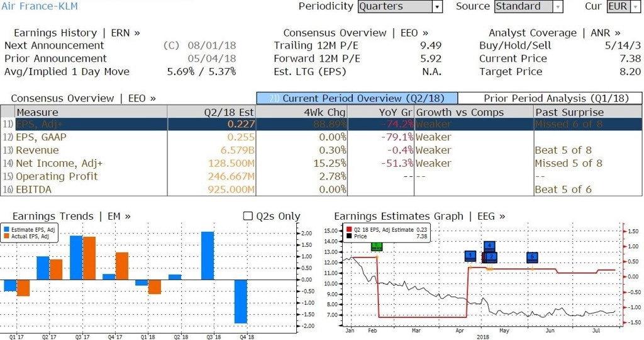The height and width of the screenshot is (340, 644).
Task: Click the Air France-KLM title
Action: [x=40, y=6]
